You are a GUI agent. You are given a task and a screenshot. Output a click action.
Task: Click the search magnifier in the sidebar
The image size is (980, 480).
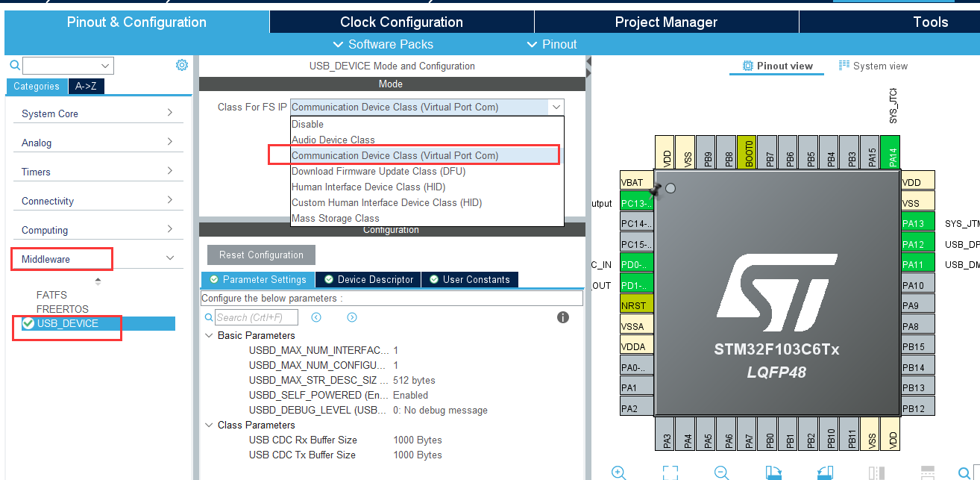point(14,65)
